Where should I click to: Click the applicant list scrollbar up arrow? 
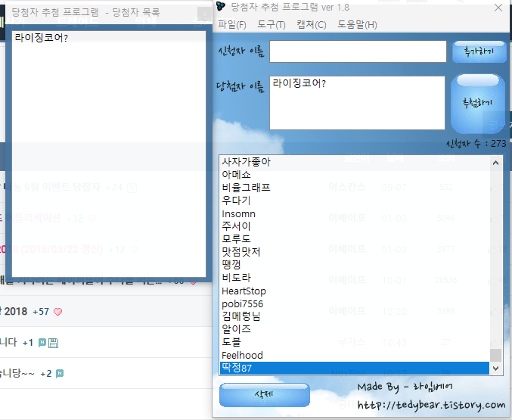[495, 162]
